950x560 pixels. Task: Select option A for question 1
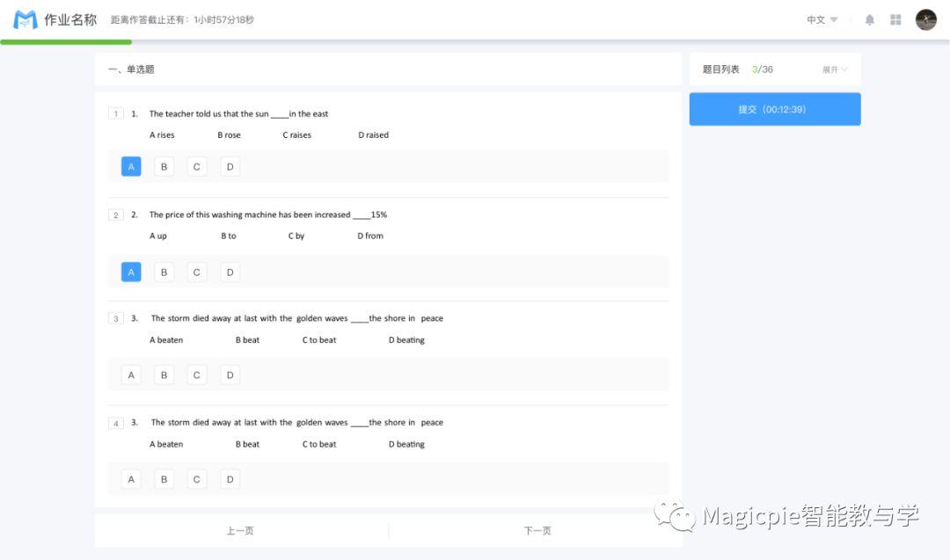[x=131, y=166]
